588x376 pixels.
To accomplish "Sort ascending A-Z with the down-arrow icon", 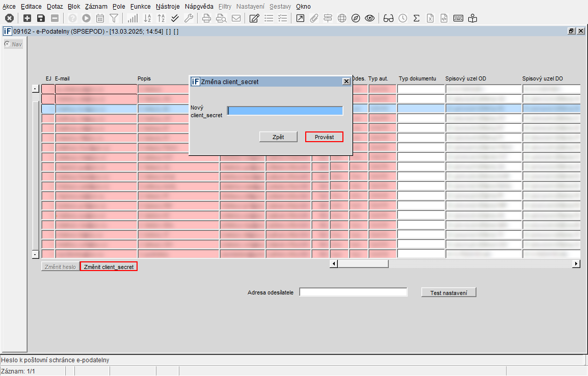I will (x=147, y=18).
